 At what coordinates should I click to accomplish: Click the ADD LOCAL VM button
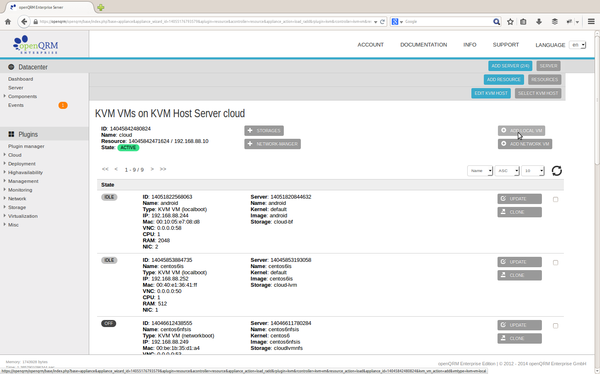[522, 131]
